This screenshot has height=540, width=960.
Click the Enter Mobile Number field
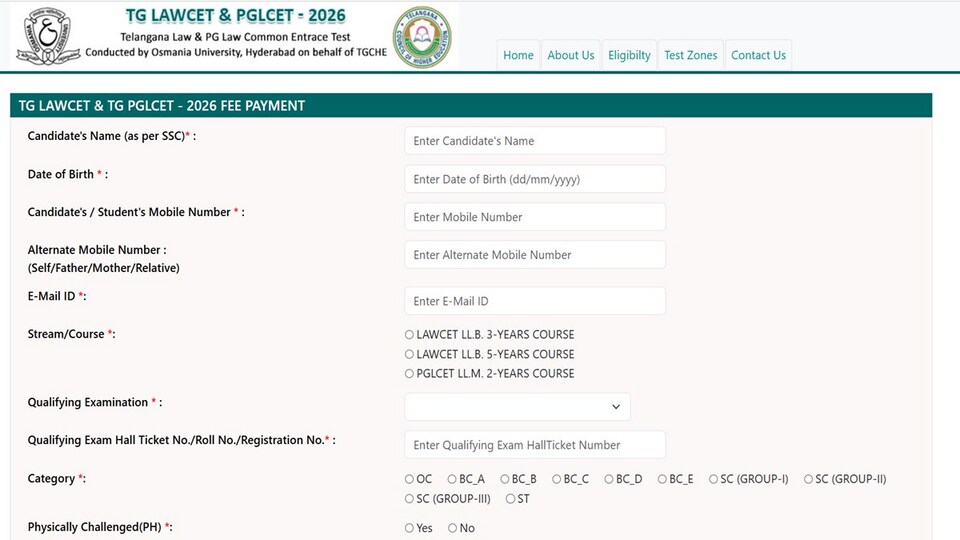click(x=535, y=217)
